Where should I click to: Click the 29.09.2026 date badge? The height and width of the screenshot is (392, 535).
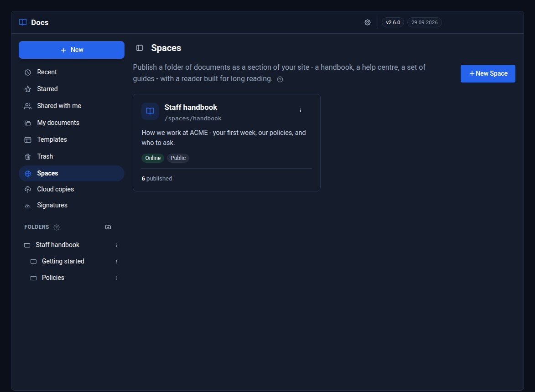(425, 22)
